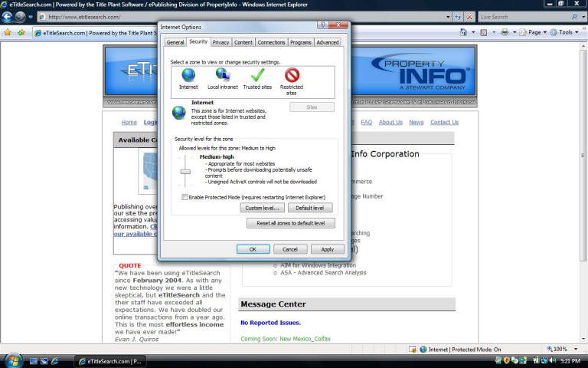This screenshot has height=368, width=588.
Task: Click the Live Search magnifier icon
Action: coord(574,17)
